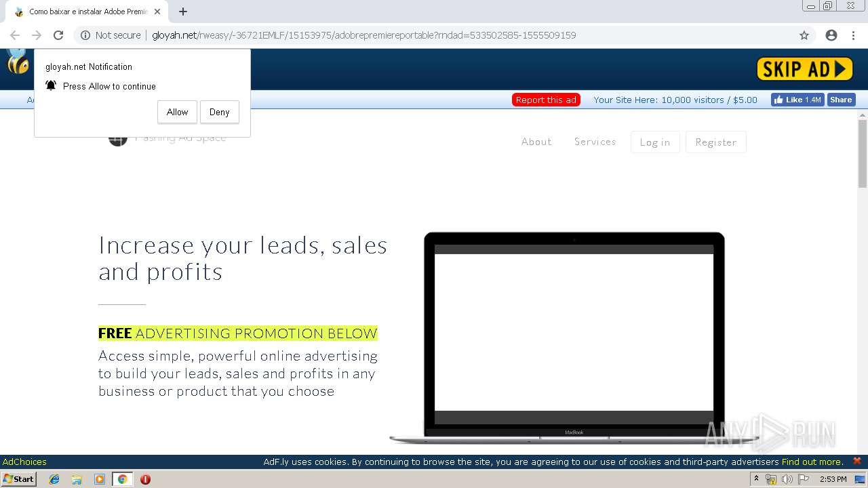Open the Find out more cookie link

(x=812, y=462)
